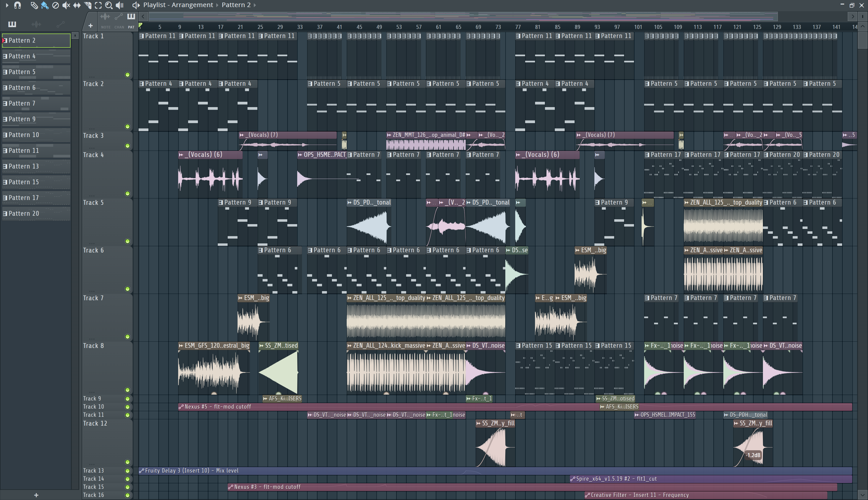Toggle Track 16 mute switch

pyautogui.click(x=127, y=495)
